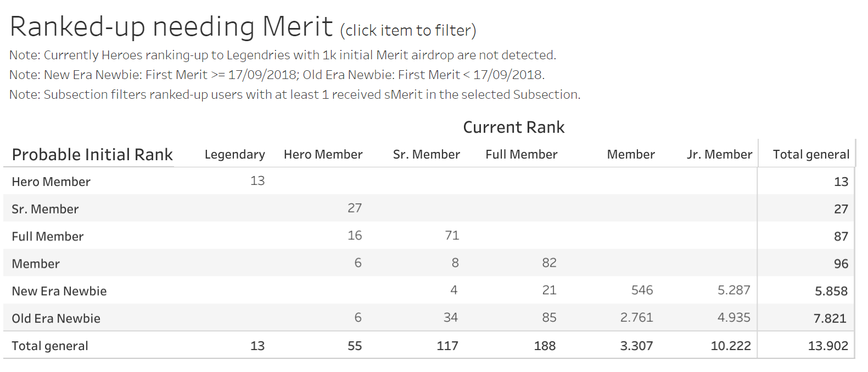The width and height of the screenshot is (868, 372).
Task: Select the 71 Sr. Member cell
Action: tap(452, 235)
